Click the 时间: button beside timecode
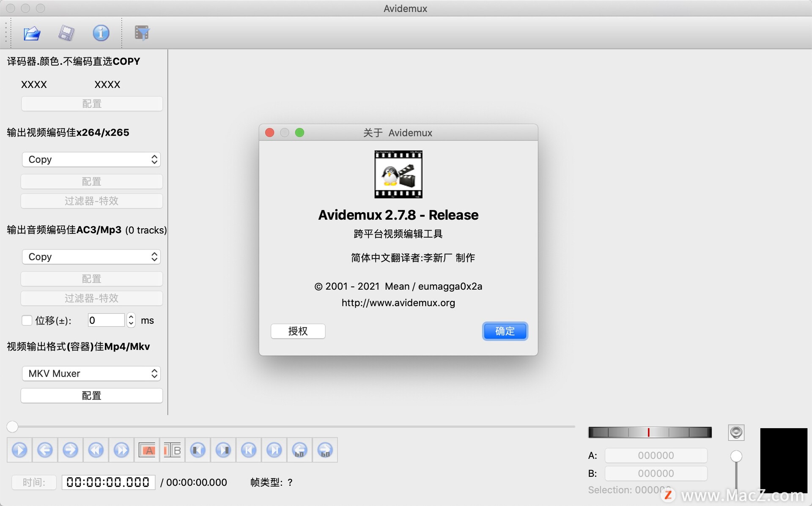The image size is (812, 506). click(34, 482)
